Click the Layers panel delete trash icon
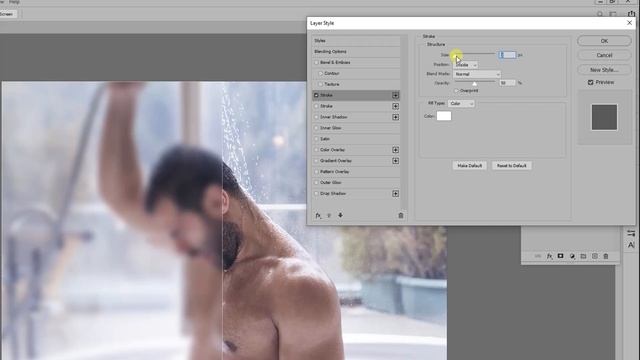Image resolution: width=640 pixels, height=360 pixels. [606, 256]
